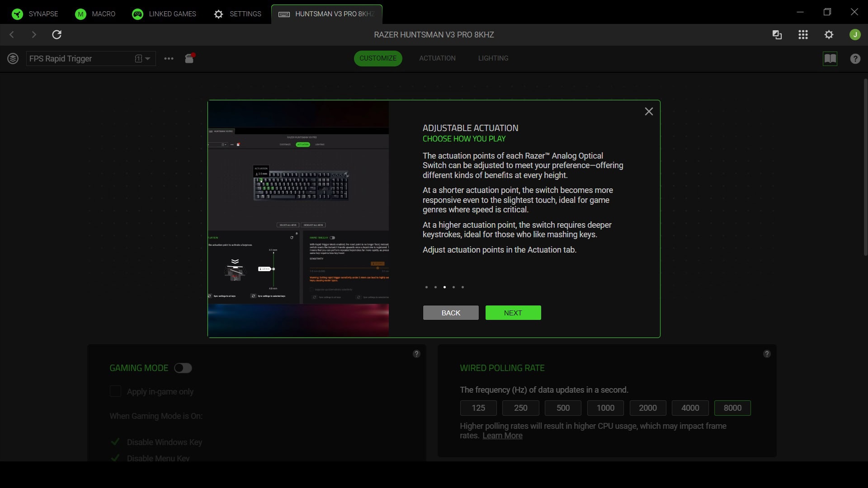The height and width of the screenshot is (488, 868).
Task: Enable the Gaming Mode toggle
Action: [x=183, y=368]
